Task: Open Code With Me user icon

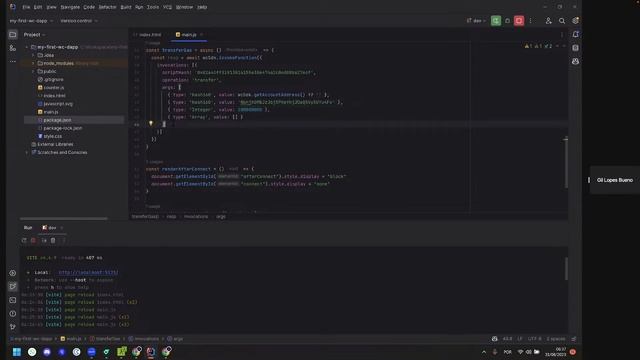Action: point(549,20)
